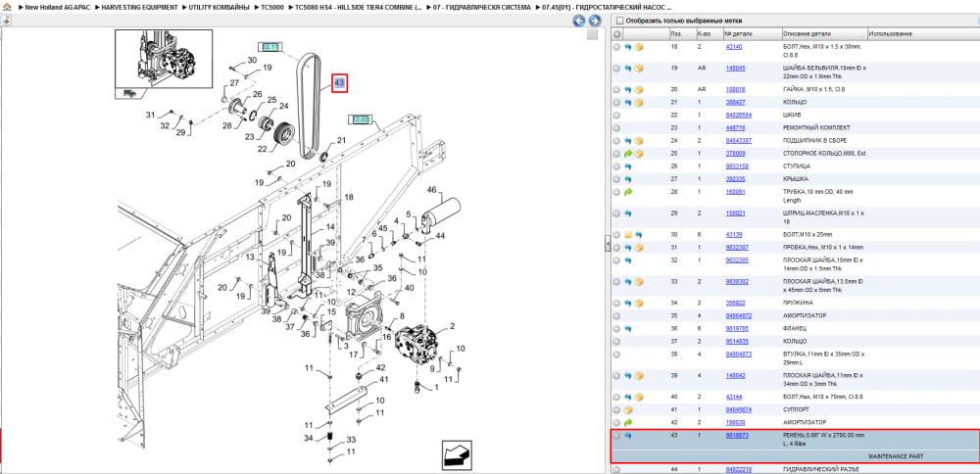The height and width of the screenshot is (474, 980).
Task: Click the box icon for ПРУЖИНА row
Action: (639, 303)
